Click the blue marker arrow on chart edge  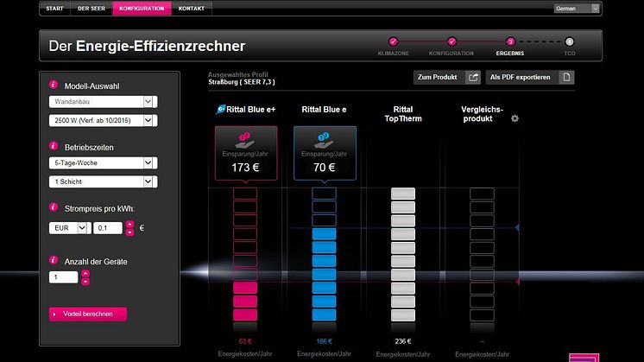pyautogui.click(x=517, y=227)
